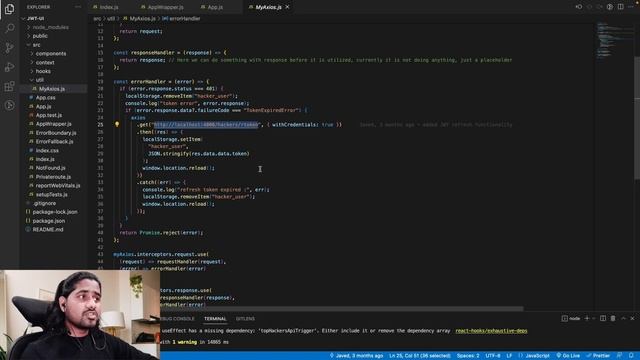Close the MyAxios.js tab
Viewport: 640px width, 360px height.
[x=287, y=7]
